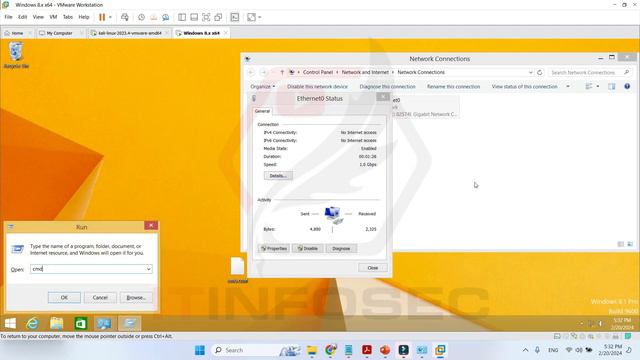Open the stretch guest dropdown arrow

click(260, 17)
